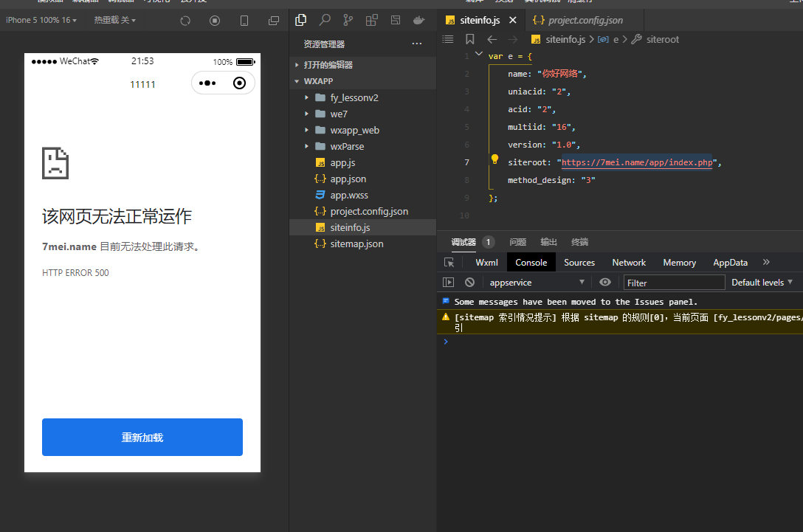
Task: Open the 问题 problems panel tab
Action: tap(518, 242)
